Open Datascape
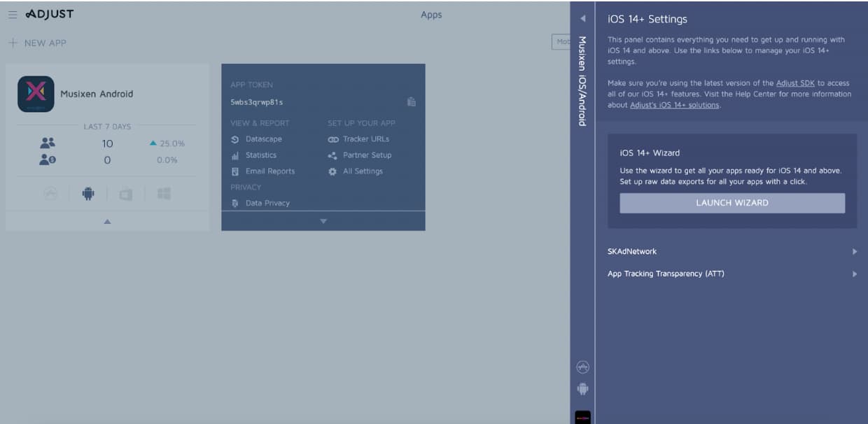868x424 pixels. tap(263, 139)
